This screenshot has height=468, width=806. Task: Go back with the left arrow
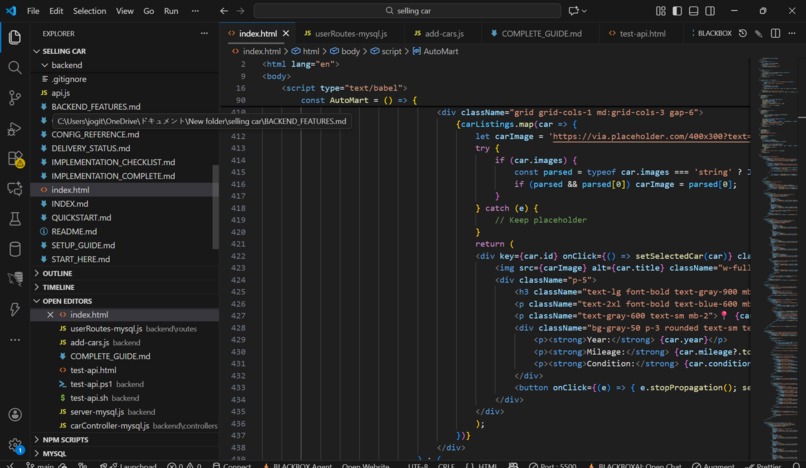point(224,11)
